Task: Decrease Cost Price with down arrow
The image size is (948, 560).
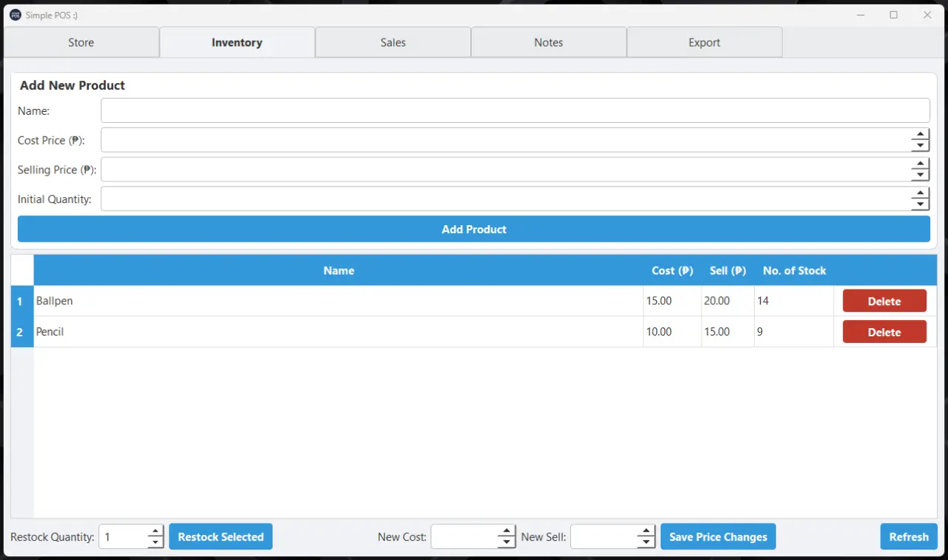Action: [920, 146]
